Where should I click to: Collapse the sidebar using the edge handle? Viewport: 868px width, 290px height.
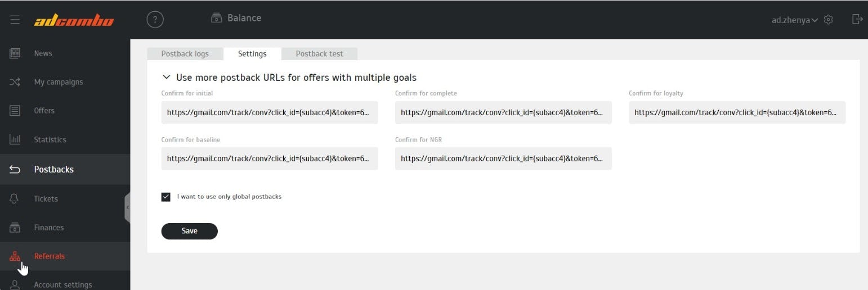tap(128, 207)
